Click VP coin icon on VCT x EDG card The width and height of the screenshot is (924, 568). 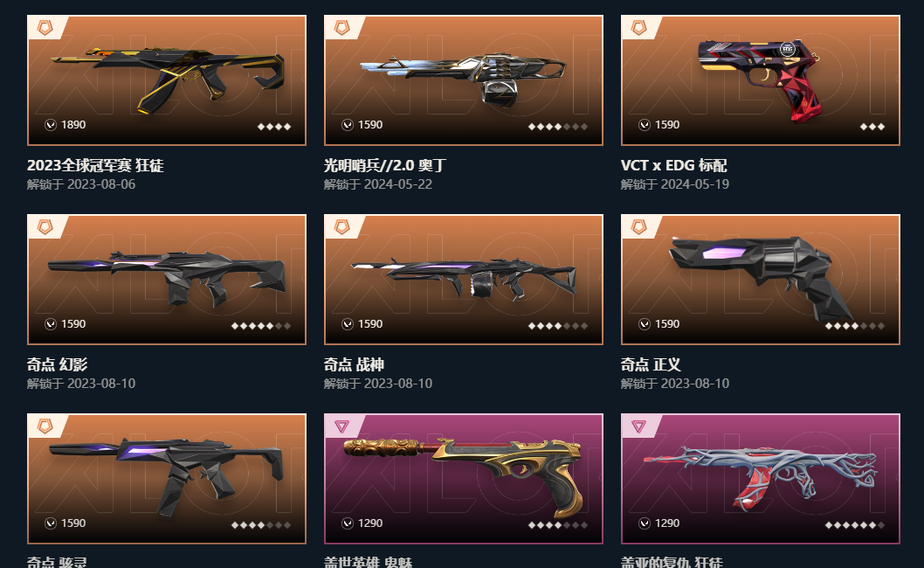click(x=645, y=125)
